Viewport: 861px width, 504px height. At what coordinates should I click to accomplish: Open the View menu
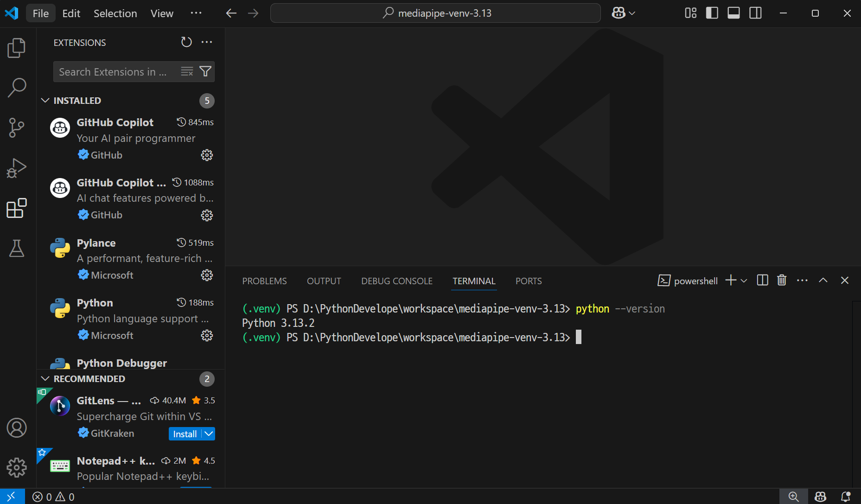pyautogui.click(x=162, y=13)
